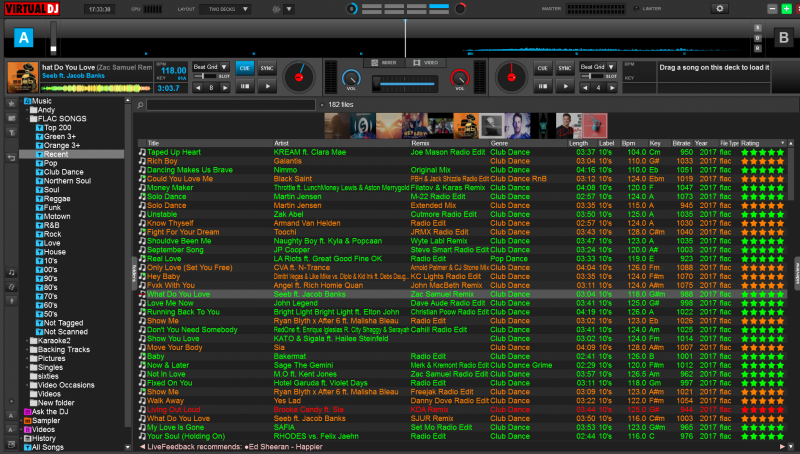Decrease deck B loop length with the left arrow
Image resolution: width=800 pixels, height=454 pixels.
tap(585, 88)
